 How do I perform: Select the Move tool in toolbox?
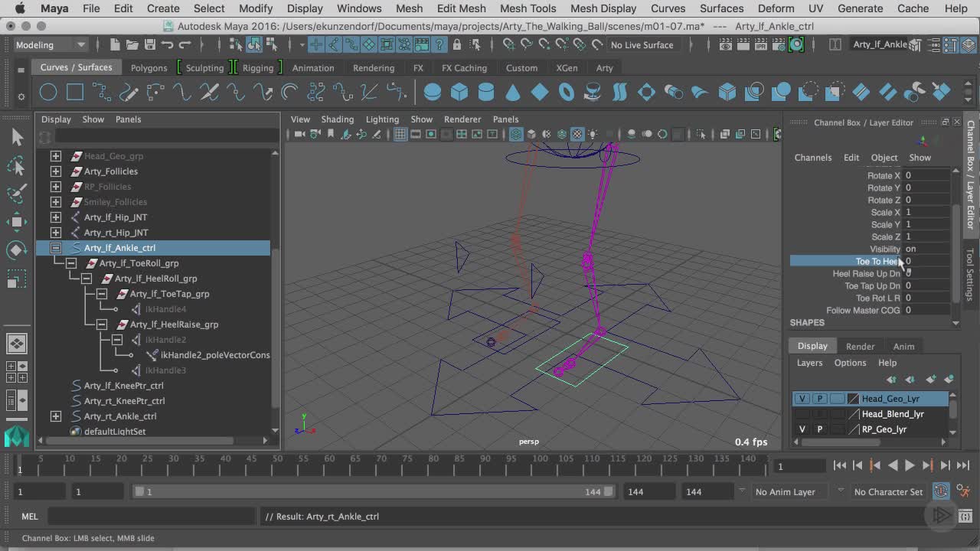(x=17, y=222)
